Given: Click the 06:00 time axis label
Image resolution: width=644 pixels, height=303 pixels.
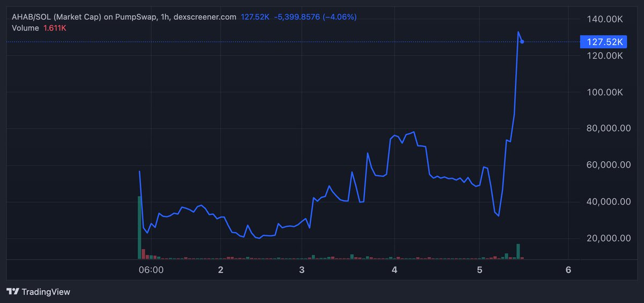Looking at the screenshot, I should pos(151,270).
